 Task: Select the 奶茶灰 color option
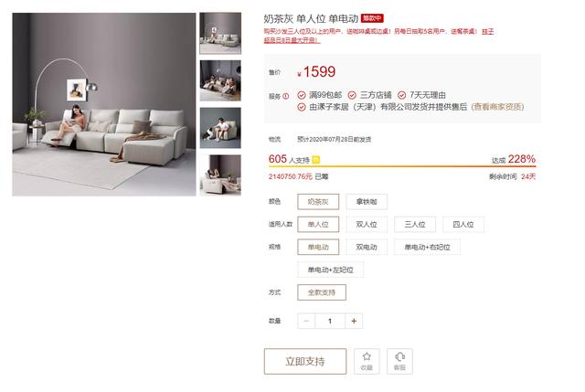click(x=318, y=202)
